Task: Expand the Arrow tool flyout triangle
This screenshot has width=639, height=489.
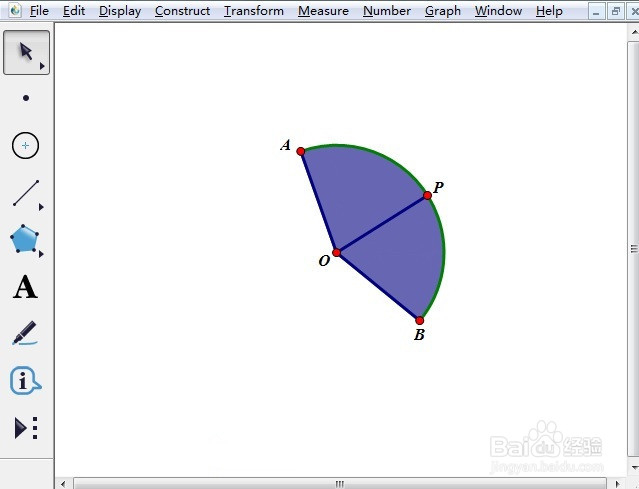Action: tap(42, 66)
